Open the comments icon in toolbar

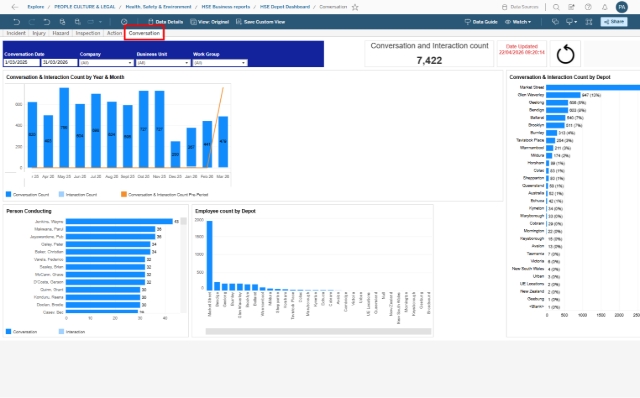555,22
